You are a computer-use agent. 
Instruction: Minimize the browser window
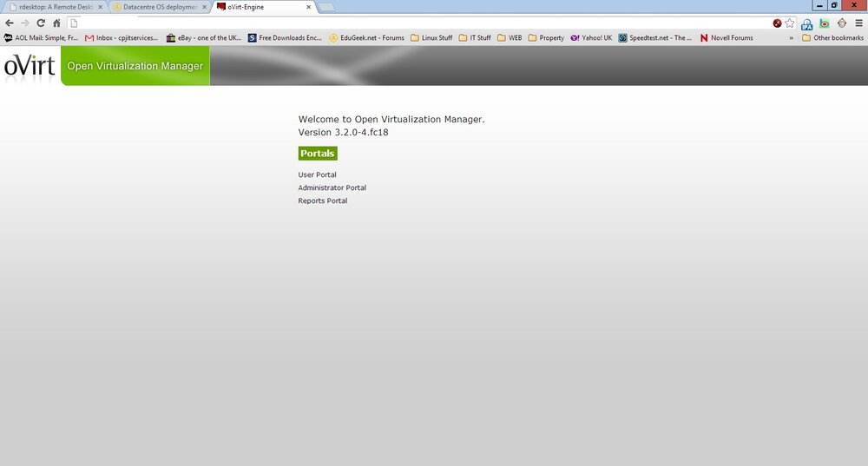[x=820, y=5]
